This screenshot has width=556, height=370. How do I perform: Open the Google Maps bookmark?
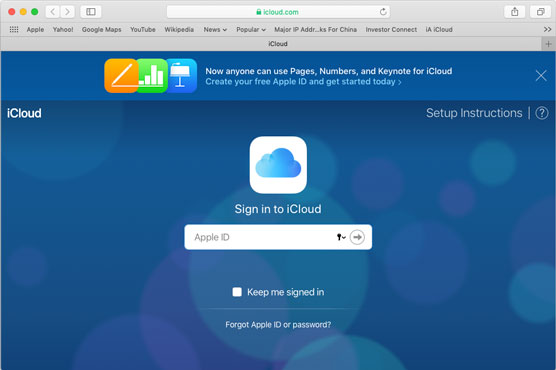pyautogui.click(x=101, y=29)
